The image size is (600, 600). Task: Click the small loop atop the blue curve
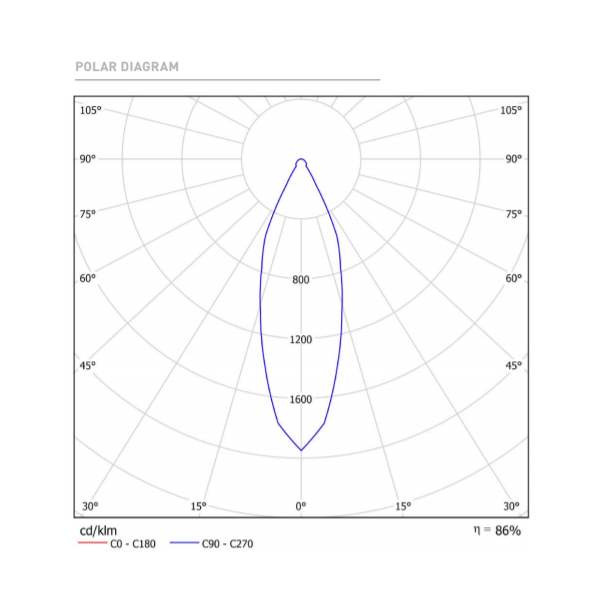(x=301, y=163)
